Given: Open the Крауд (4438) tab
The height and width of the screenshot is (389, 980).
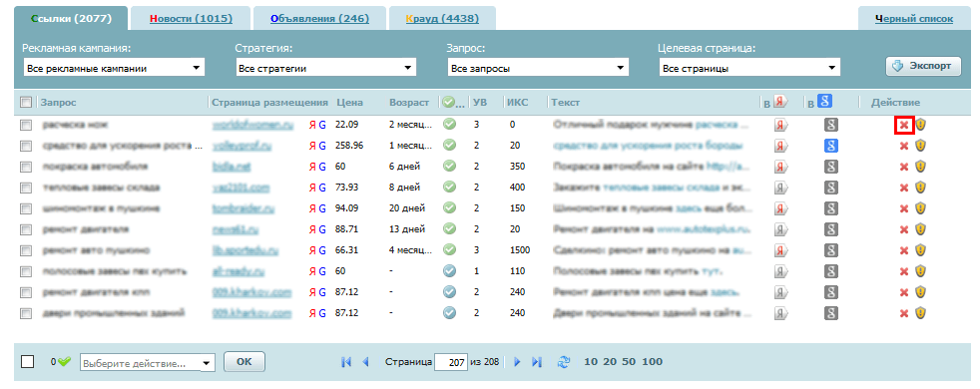Looking at the screenshot, I should coord(442,19).
